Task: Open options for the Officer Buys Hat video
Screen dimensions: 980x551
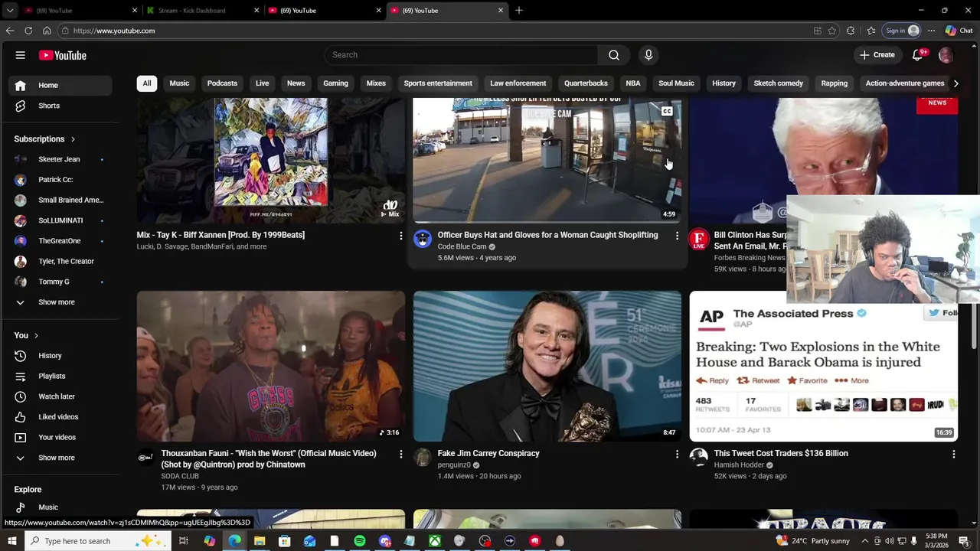Action: click(x=677, y=236)
